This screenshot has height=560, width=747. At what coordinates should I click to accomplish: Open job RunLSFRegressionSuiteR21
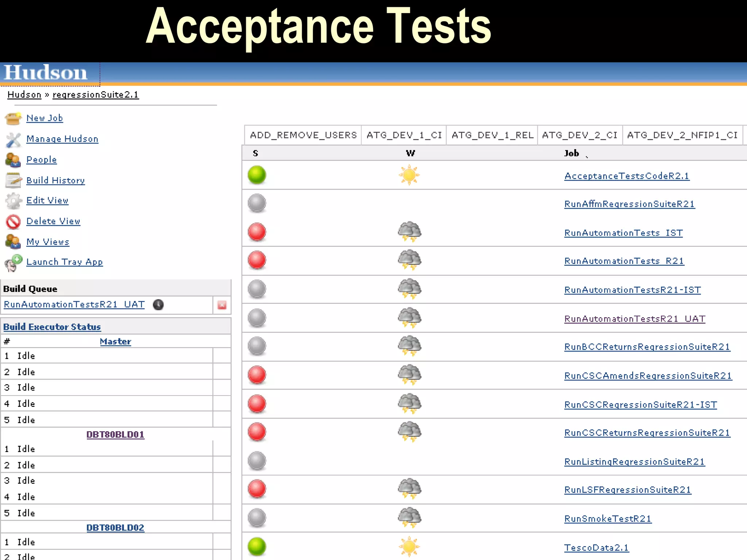tap(627, 490)
